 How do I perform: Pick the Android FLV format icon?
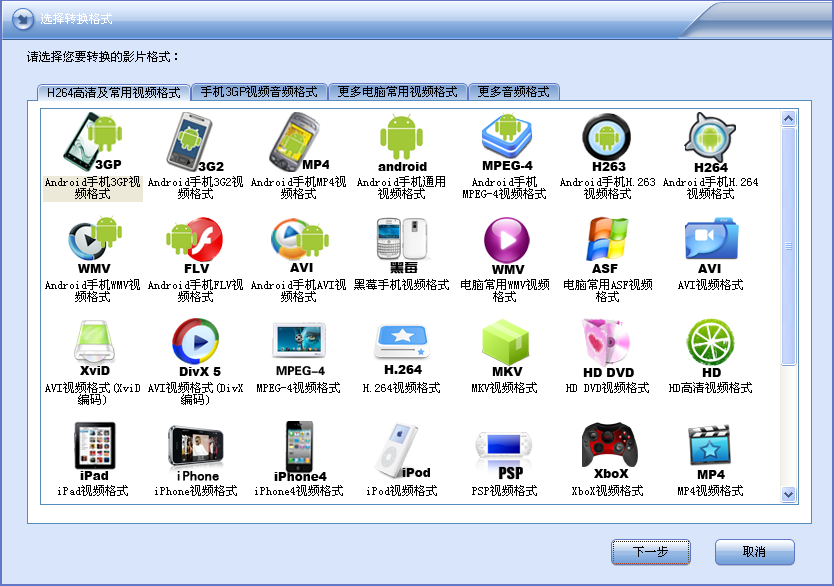coord(195,245)
